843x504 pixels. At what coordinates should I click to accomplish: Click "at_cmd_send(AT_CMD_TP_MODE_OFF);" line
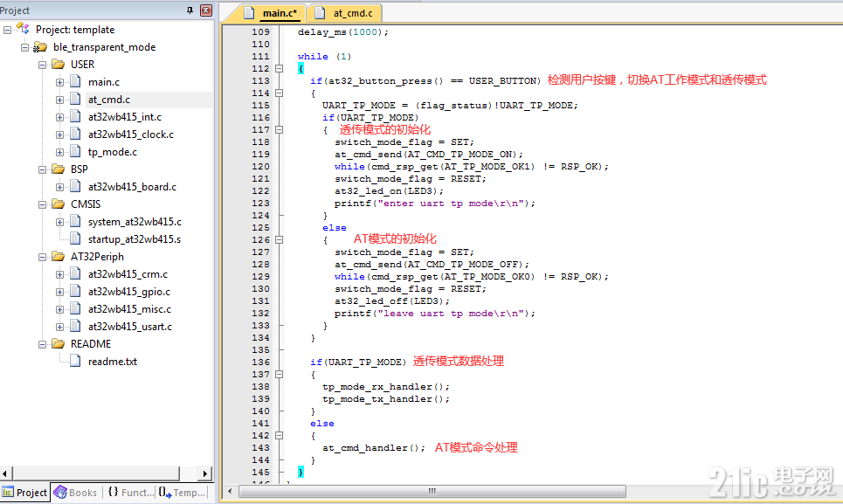click(432, 265)
